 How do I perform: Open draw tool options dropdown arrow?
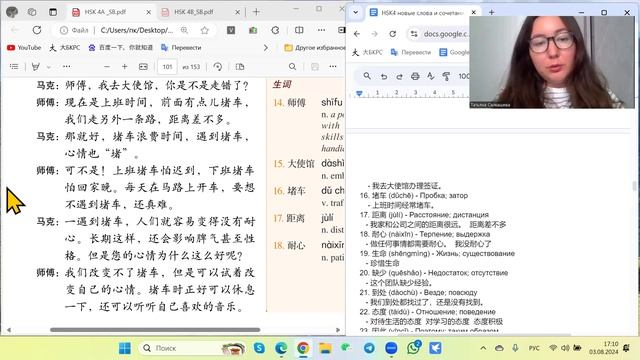click(49, 67)
